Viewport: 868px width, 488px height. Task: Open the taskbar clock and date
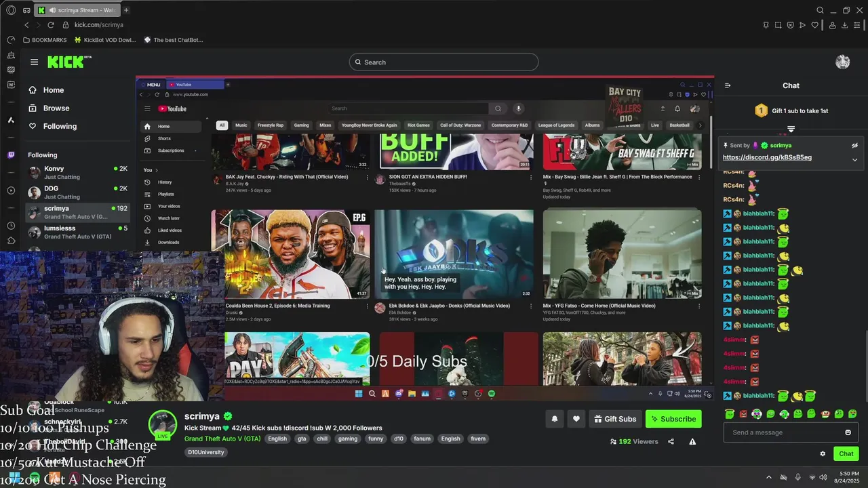pyautogui.click(x=846, y=477)
